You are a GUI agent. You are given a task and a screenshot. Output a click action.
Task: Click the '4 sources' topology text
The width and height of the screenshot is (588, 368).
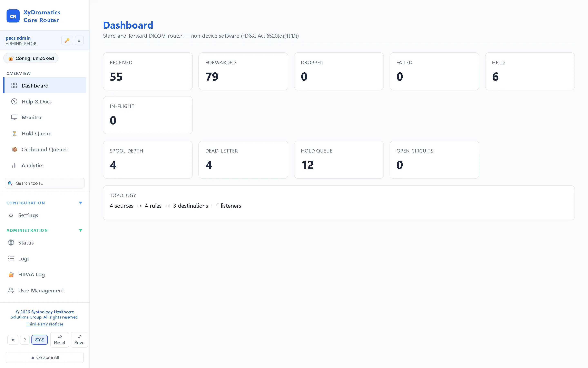pos(121,206)
